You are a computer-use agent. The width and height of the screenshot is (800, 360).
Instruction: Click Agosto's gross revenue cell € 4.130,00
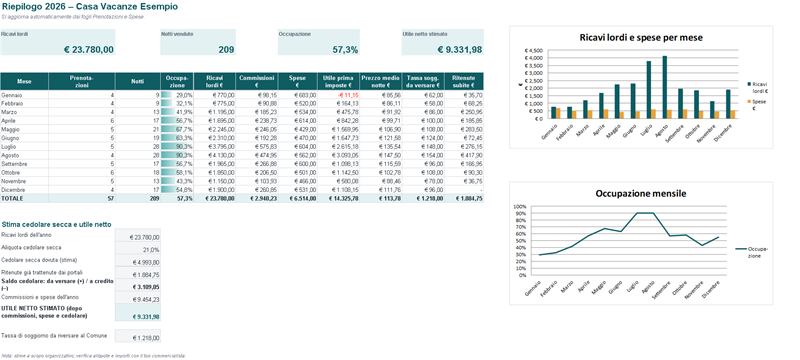215,155
